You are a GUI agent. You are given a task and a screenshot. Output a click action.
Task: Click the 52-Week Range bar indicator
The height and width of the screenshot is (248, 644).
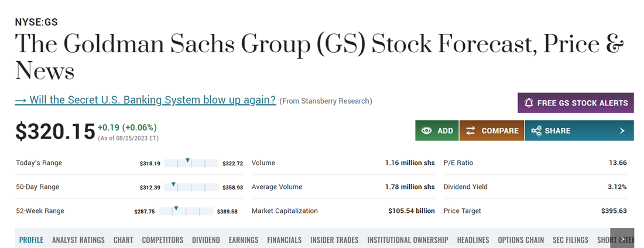tap(176, 208)
